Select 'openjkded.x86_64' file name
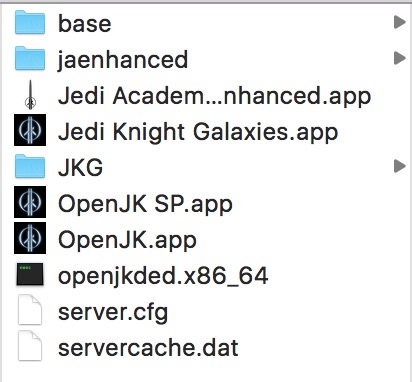 tap(163, 276)
